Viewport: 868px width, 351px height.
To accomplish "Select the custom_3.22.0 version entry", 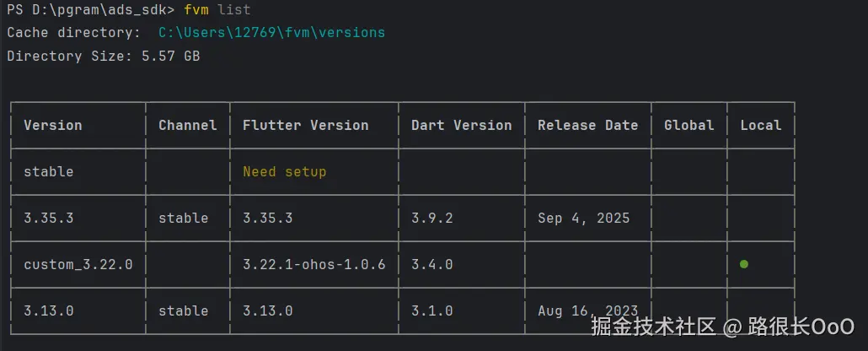I will click(x=78, y=265).
